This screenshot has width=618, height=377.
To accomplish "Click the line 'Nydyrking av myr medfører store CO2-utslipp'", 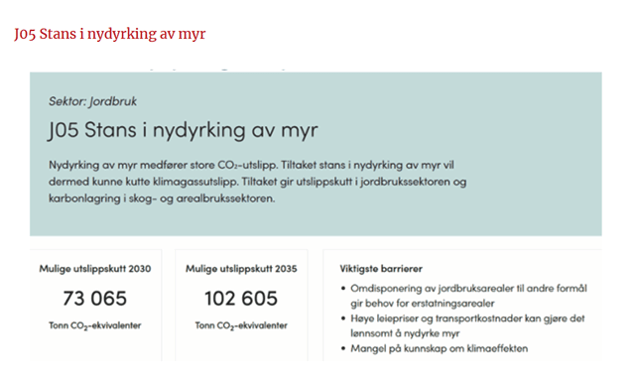I will tap(163, 165).
